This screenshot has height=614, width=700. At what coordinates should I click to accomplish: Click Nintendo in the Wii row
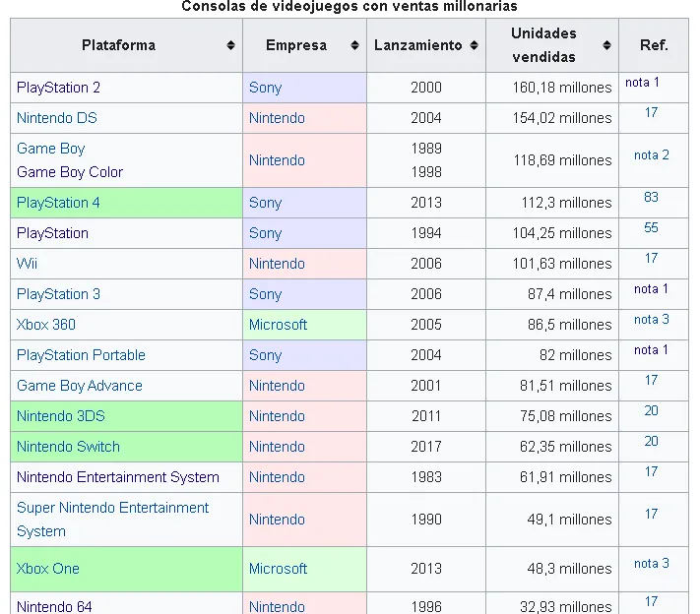pos(277,264)
